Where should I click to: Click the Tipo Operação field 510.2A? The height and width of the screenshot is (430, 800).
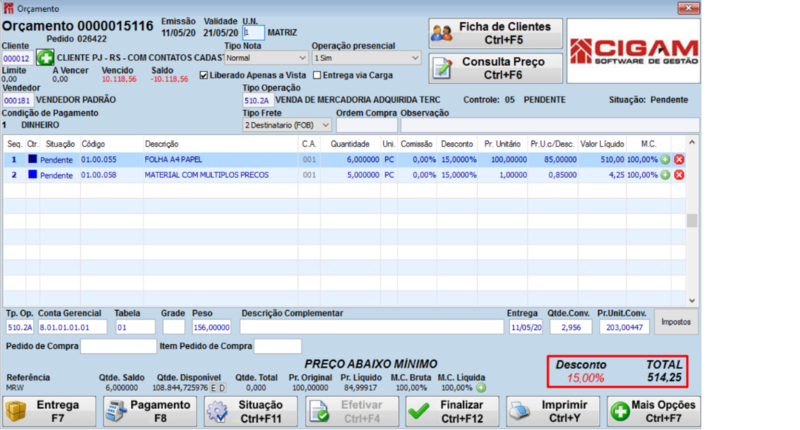(257, 100)
